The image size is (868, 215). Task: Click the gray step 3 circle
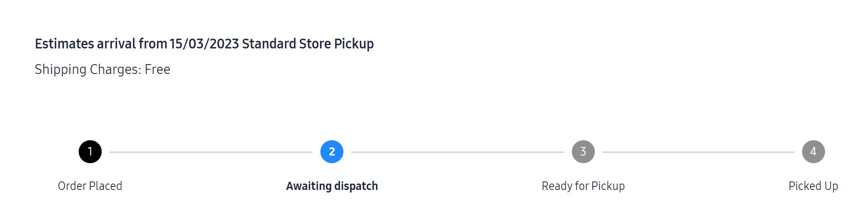click(x=583, y=152)
